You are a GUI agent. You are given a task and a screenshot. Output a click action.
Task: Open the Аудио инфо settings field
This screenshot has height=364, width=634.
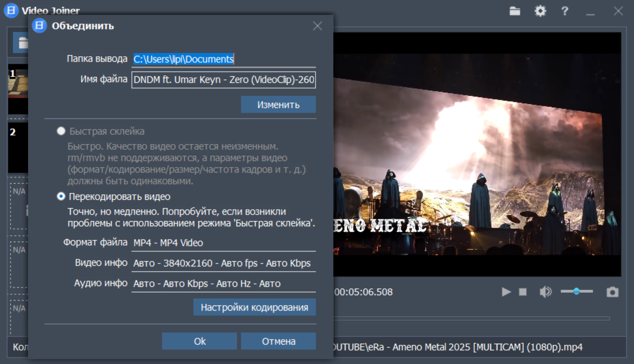pyautogui.click(x=224, y=284)
